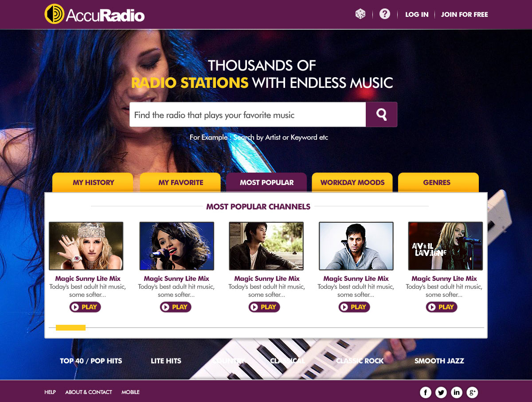Screen dimensions: 532x402
Task: Open the LinkedIn social icon
Action: 457,392
